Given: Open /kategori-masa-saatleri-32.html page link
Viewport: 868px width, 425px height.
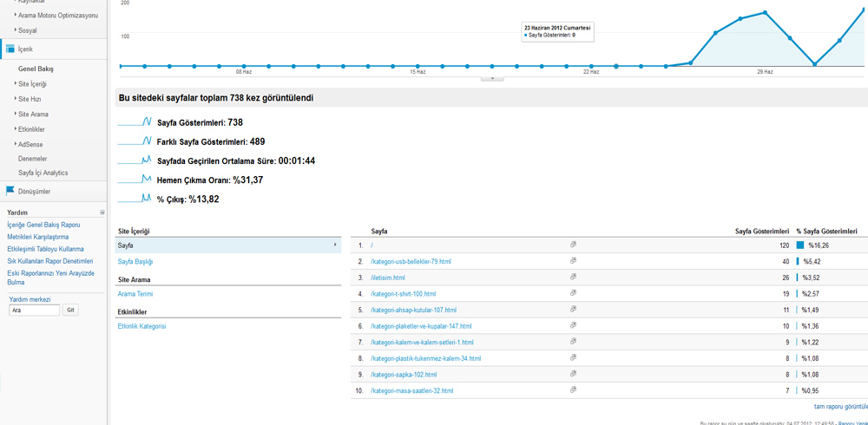Looking at the screenshot, I should pos(411,390).
